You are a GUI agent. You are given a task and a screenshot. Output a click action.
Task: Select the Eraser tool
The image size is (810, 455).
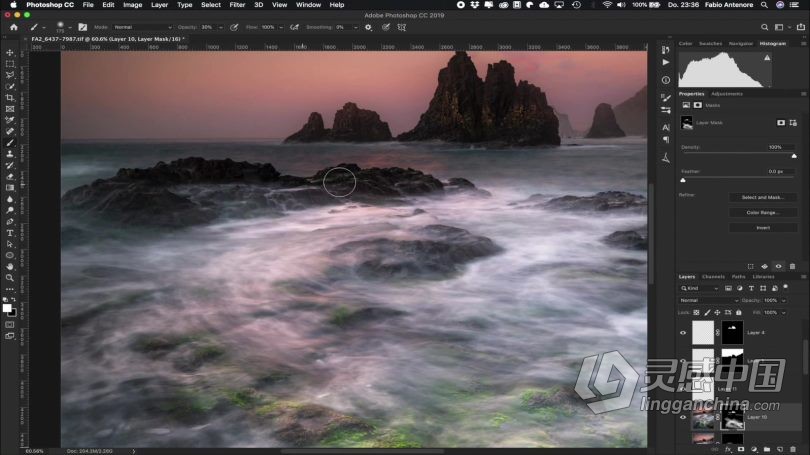[10, 177]
